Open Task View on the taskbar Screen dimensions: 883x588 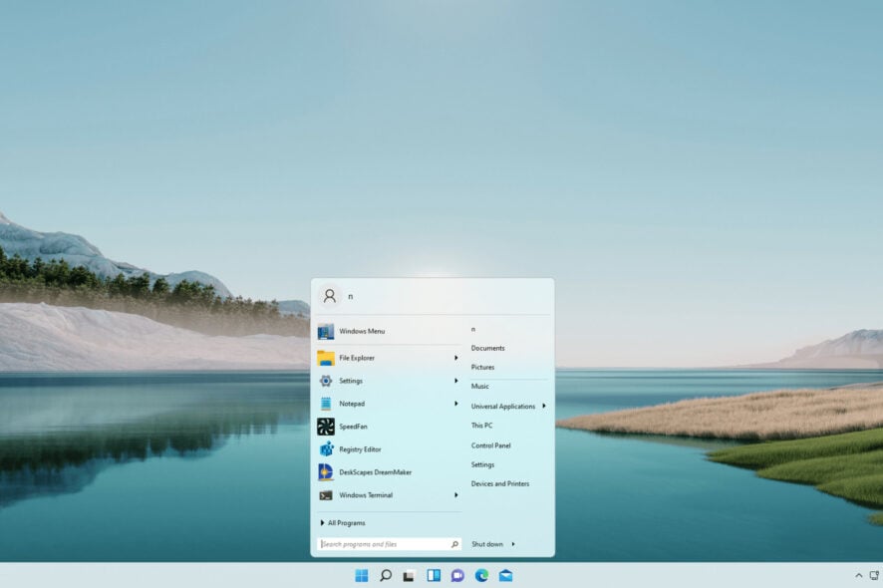[409, 576]
